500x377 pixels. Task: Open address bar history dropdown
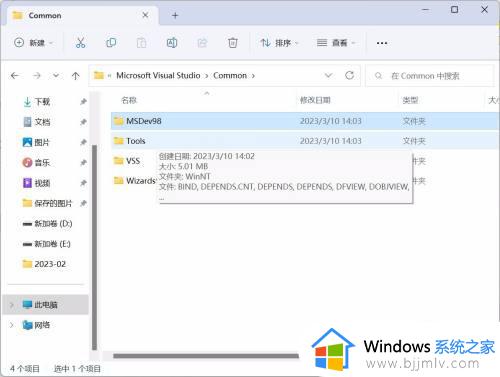point(329,76)
